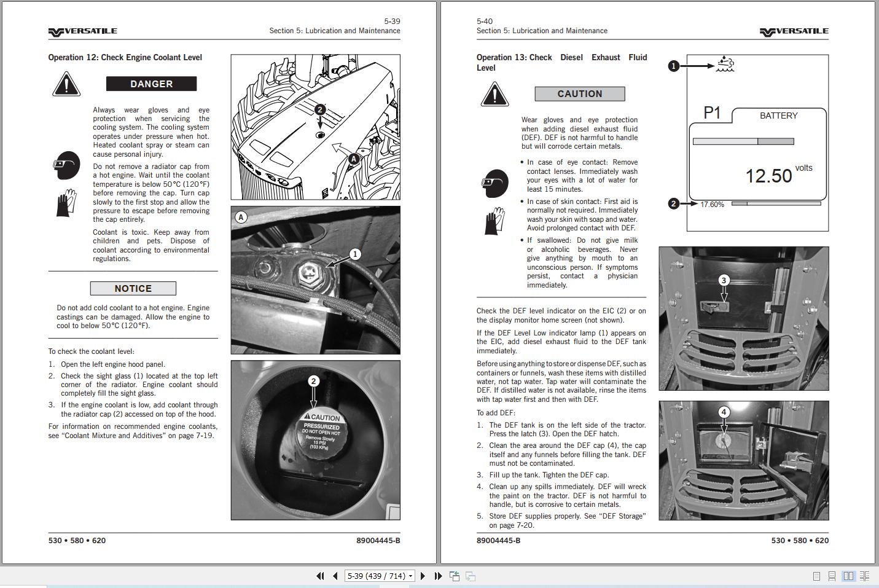
Task: Click the EIC battery display illustration
Action: pos(757,143)
